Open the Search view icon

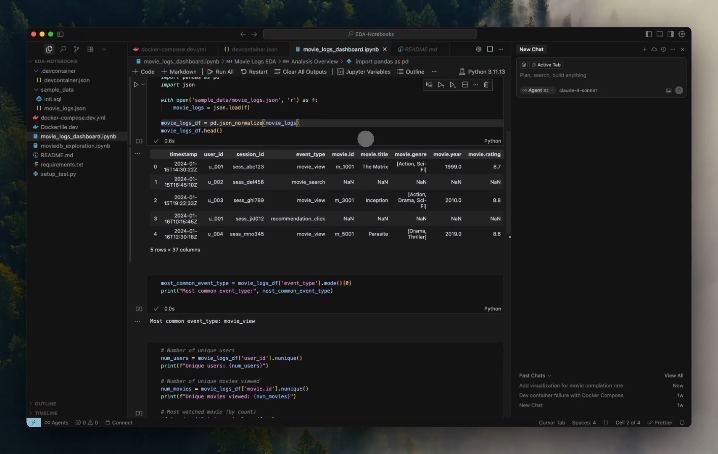click(63, 49)
